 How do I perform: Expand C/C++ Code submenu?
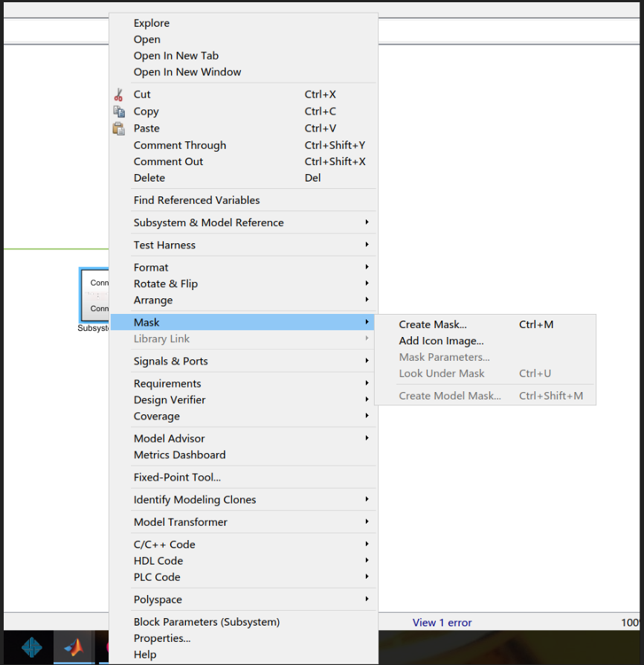[243, 544]
